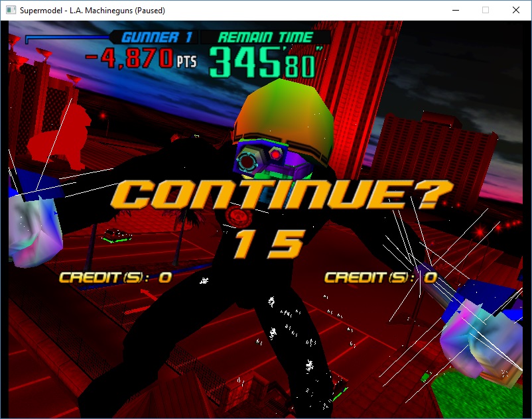Click the red '-4,870 PTS' score
Screen dimensions: 532x419
tap(141, 58)
